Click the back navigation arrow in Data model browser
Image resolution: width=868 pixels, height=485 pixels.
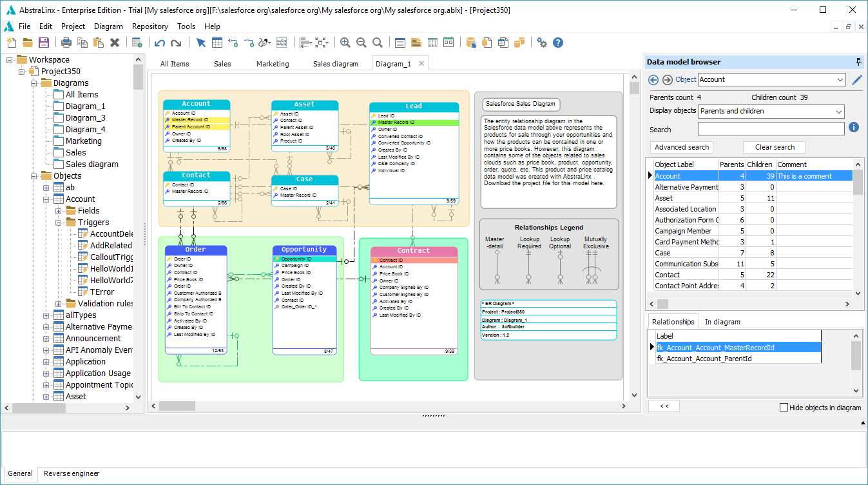pyautogui.click(x=653, y=79)
